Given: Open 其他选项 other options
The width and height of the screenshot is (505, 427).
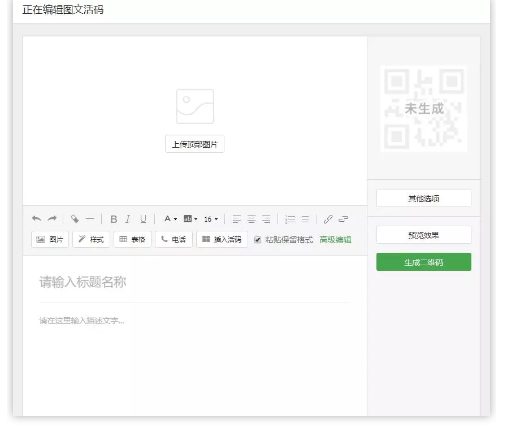Looking at the screenshot, I should point(424,198).
